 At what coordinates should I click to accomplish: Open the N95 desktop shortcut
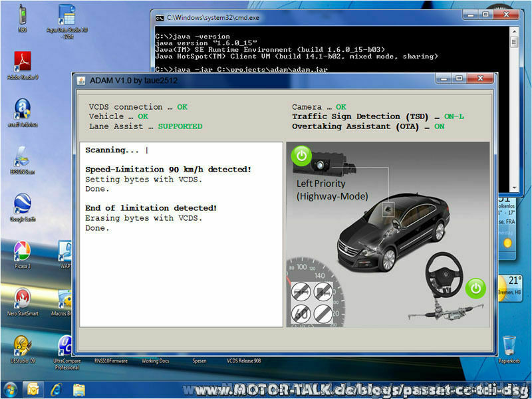pos(23,19)
